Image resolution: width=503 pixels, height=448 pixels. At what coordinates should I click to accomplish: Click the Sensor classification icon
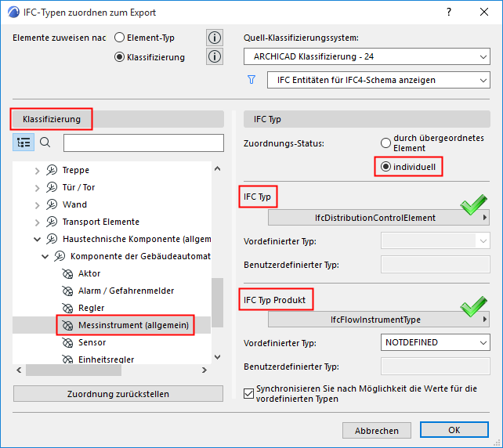point(66,342)
